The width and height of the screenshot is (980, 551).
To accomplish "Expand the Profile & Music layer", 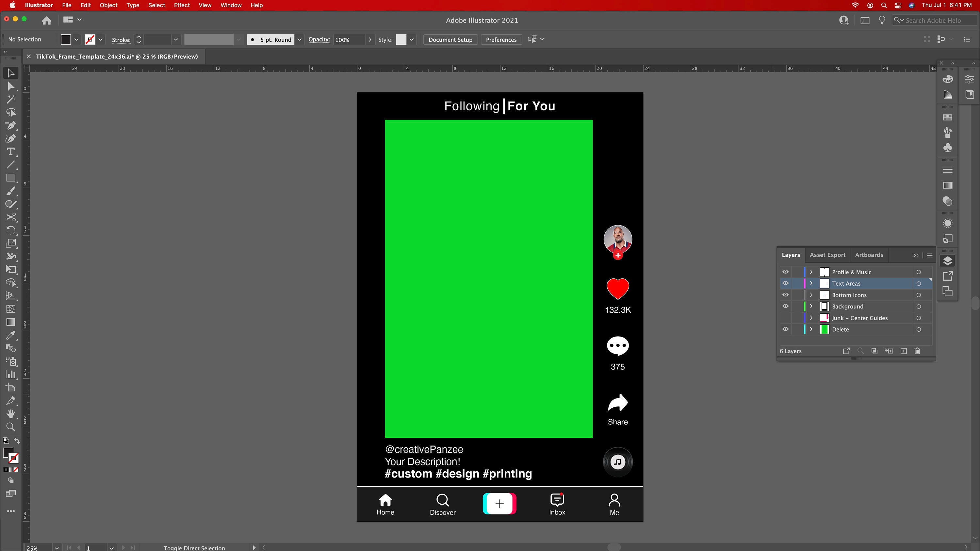I will click(811, 272).
